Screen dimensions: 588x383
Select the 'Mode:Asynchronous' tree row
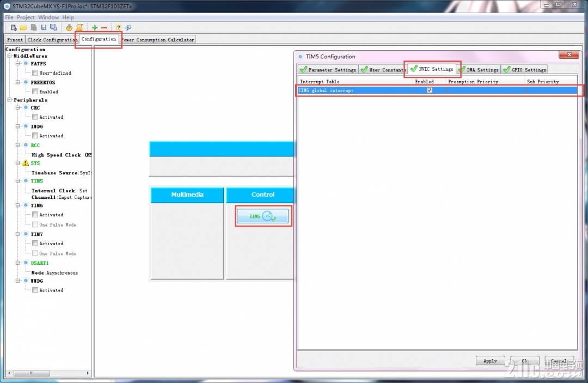coord(54,273)
